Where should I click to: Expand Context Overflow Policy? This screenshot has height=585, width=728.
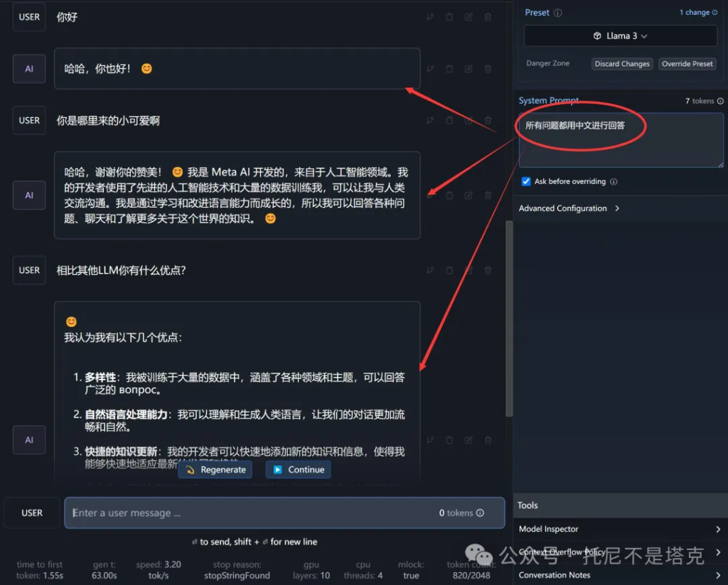tap(619, 552)
